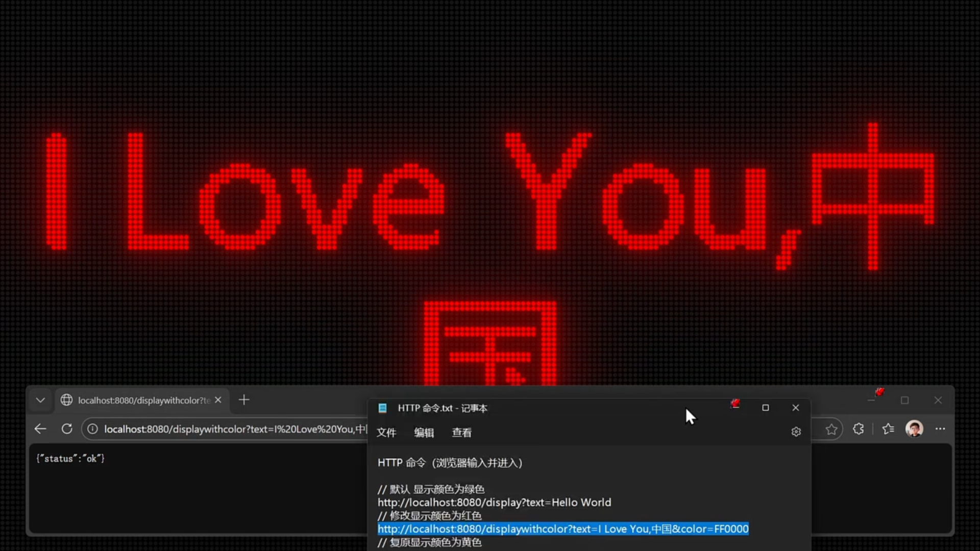Open the 文件 menu in Notepad

[x=386, y=433]
